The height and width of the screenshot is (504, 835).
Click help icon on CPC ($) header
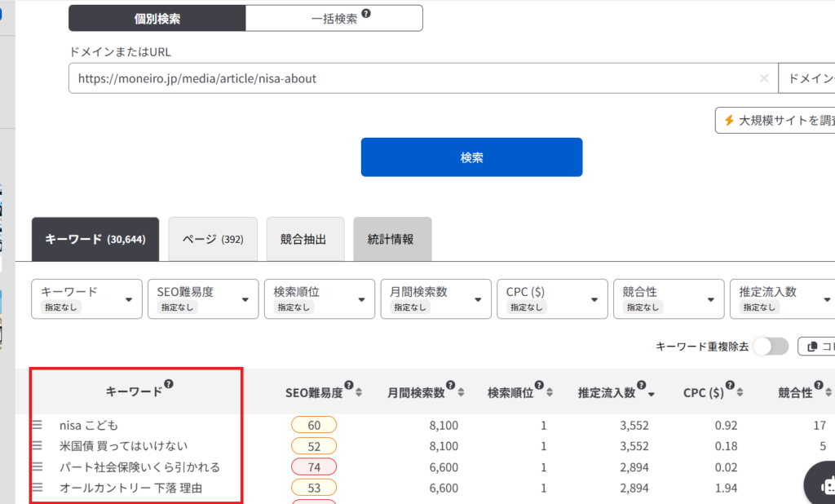coord(730,385)
